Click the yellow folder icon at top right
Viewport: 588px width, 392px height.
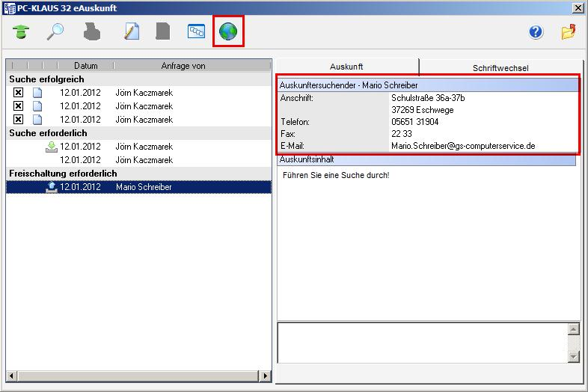[569, 31]
